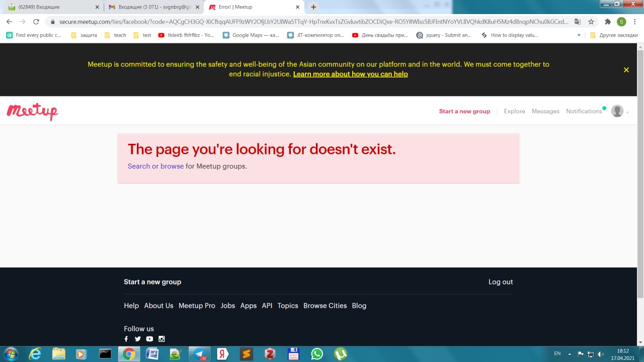Open the API footer link

(267, 306)
